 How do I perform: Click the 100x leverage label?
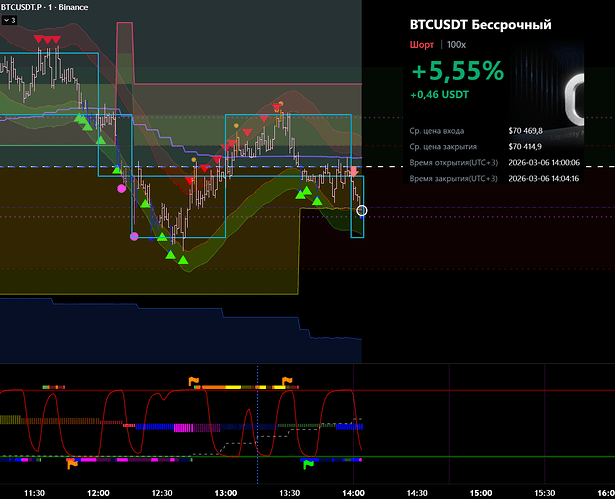point(456,45)
